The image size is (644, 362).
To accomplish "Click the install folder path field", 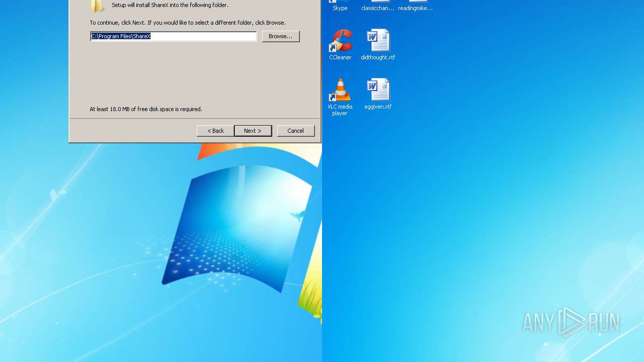I will (x=174, y=36).
